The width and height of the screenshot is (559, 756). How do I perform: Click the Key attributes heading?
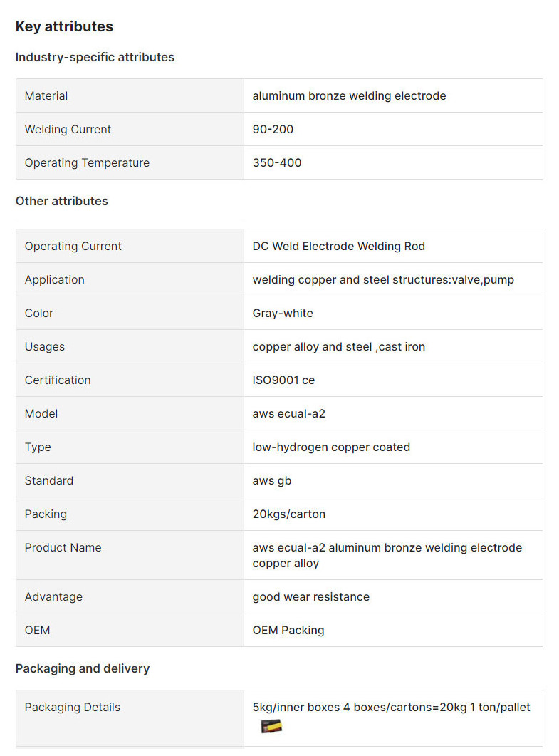click(64, 26)
